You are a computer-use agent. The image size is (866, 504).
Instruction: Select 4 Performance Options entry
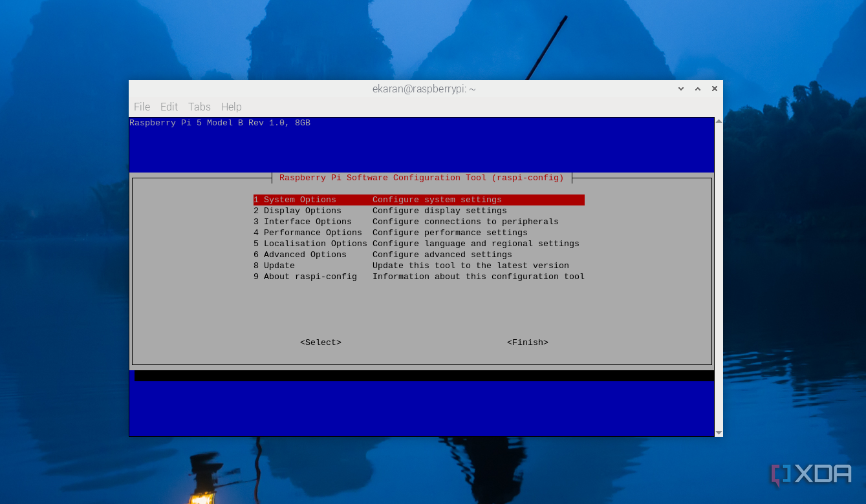coord(419,233)
